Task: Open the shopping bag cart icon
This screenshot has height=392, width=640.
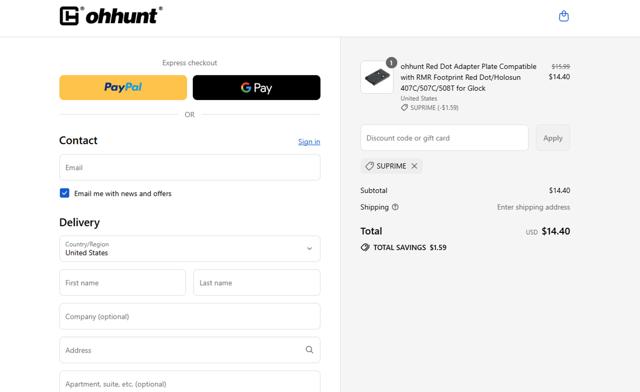Action: (564, 16)
